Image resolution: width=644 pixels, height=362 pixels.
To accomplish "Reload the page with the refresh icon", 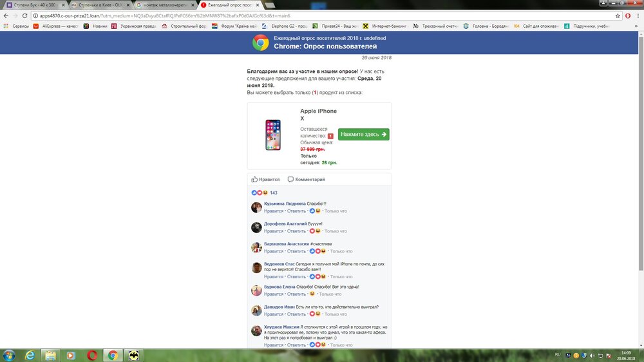I will click(x=24, y=15).
